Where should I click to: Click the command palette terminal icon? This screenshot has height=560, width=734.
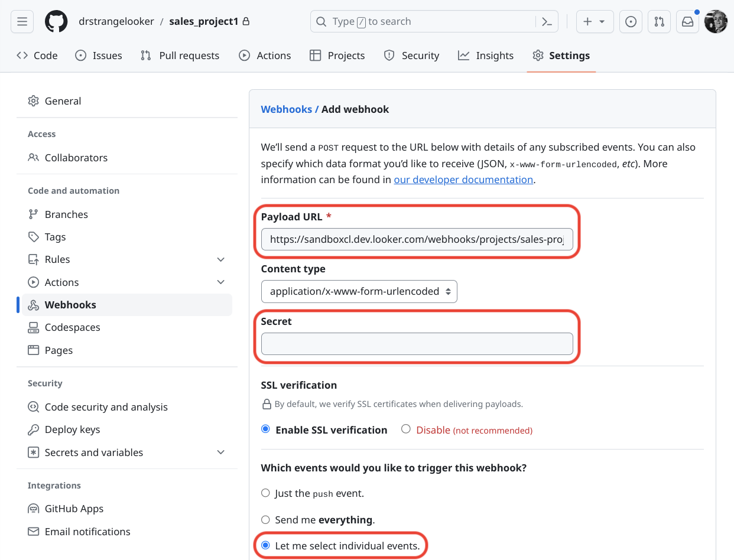(x=547, y=21)
